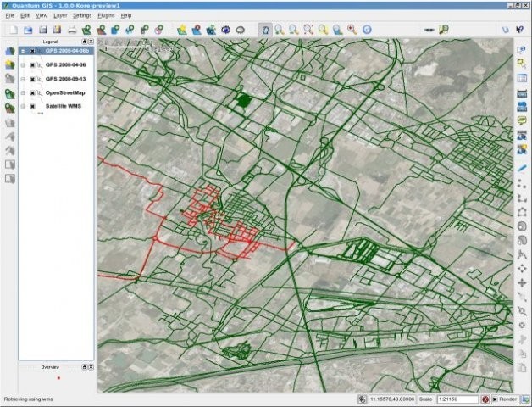Open the Help menu
The image size is (532, 407).
126,15
